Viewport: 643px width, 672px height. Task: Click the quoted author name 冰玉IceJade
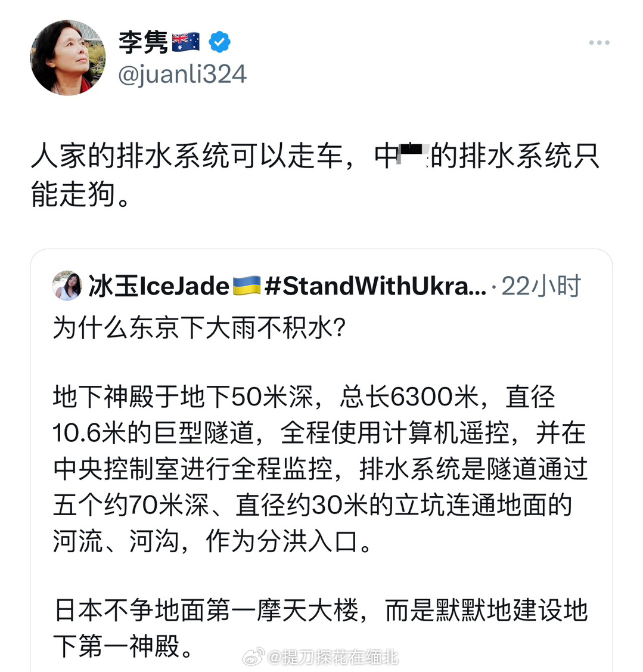[159, 286]
